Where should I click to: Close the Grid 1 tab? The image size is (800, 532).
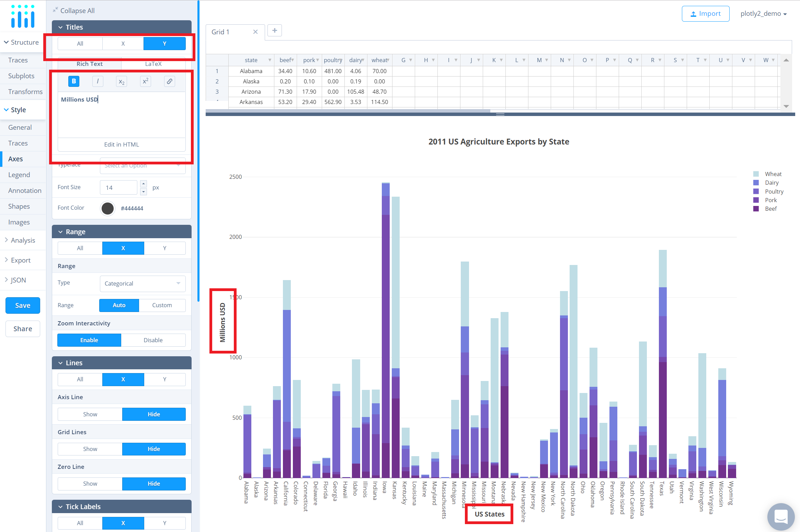pyautogui.click(x=255, y=32)
